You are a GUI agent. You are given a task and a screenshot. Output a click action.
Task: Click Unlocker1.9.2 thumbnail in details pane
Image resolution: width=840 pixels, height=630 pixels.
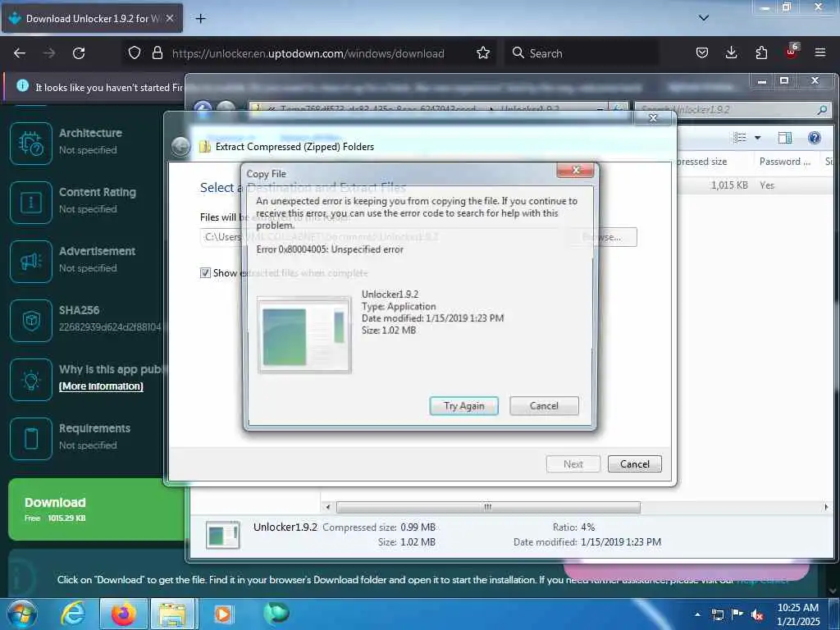[x=223, y=535]
